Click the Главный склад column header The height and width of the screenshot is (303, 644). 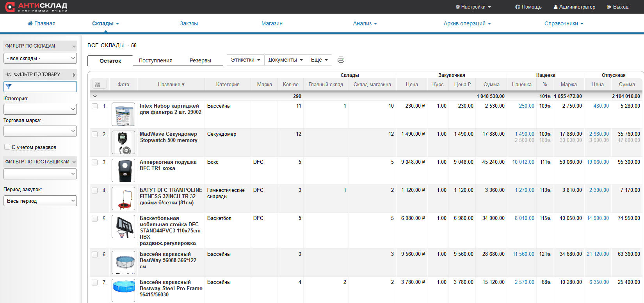point(326,84)
